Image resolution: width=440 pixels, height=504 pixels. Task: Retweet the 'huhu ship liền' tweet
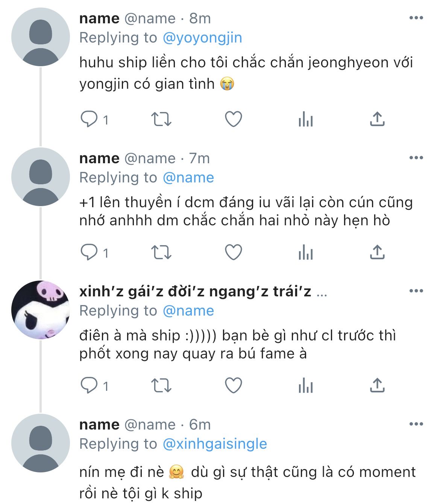[161, 120]
